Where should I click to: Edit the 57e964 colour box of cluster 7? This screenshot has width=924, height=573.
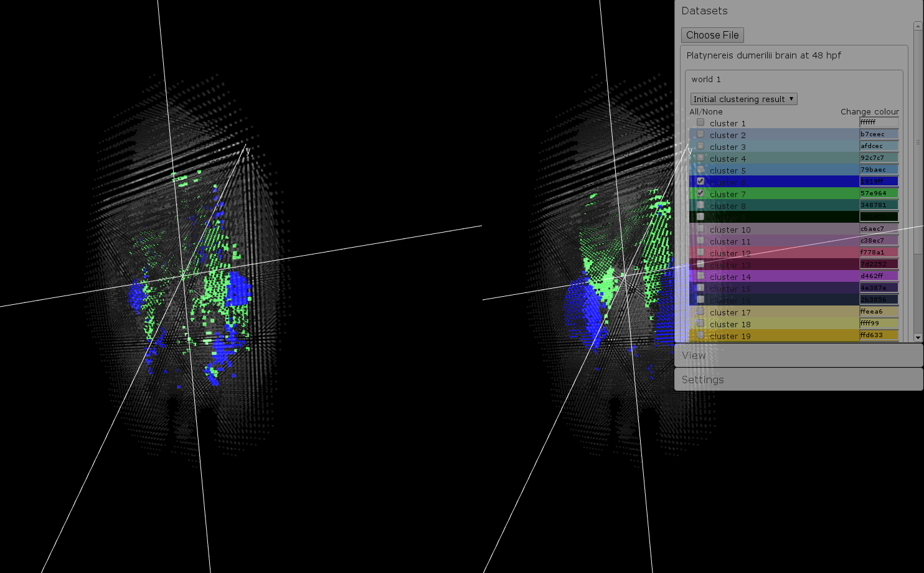tap(879, 193)
